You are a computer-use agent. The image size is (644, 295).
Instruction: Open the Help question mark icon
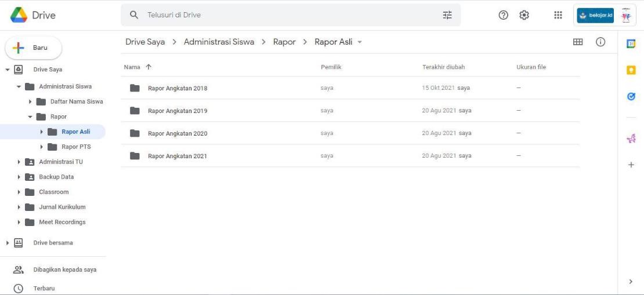[504, 15]
